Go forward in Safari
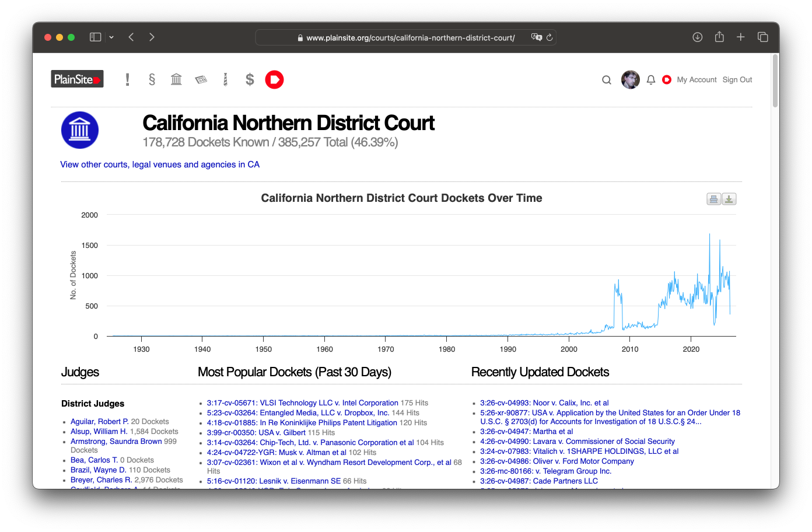Image resolution: width=812 pixels, height=532 pixels. pos(152,37)
